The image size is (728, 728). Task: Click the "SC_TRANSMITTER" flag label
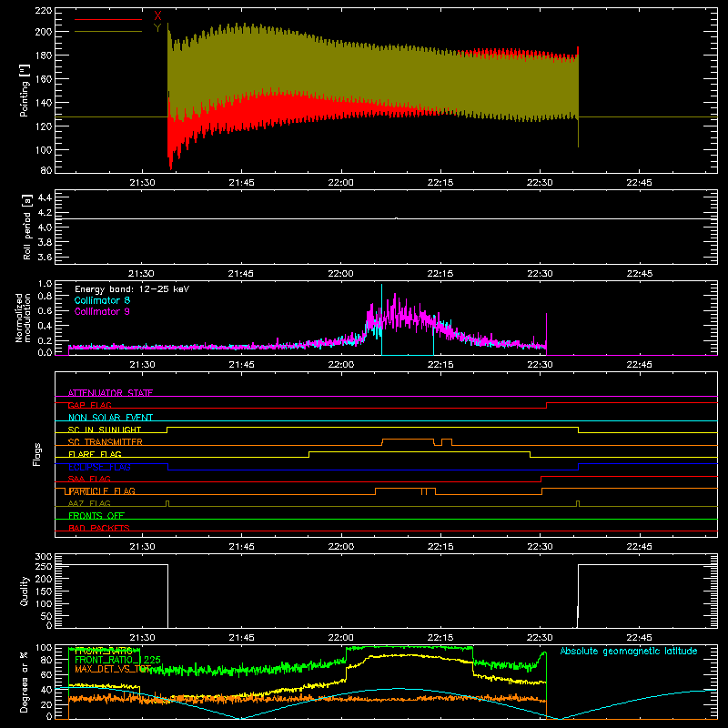click(x=105, y=442)
